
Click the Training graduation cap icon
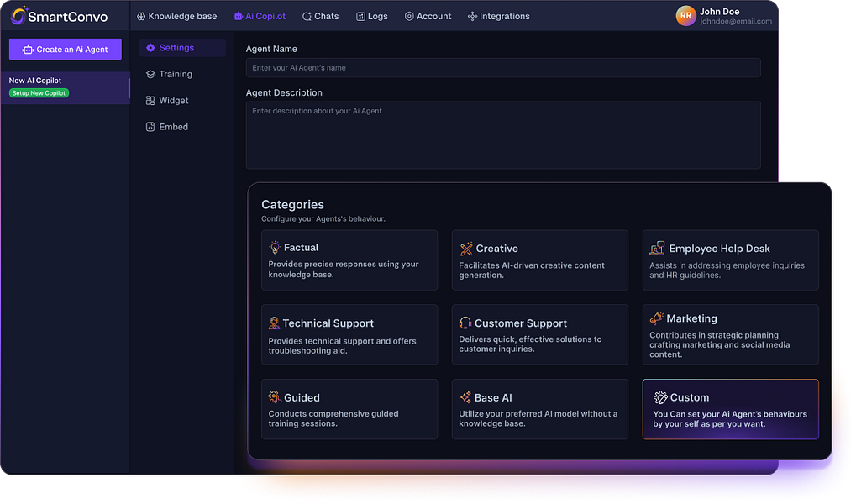click(150, 74)
